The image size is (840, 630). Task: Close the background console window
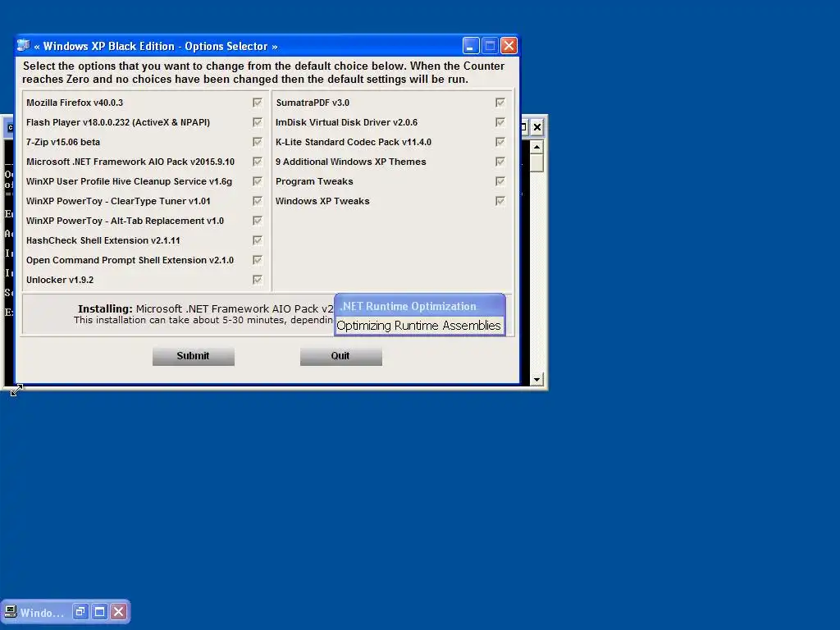[536, 127]
